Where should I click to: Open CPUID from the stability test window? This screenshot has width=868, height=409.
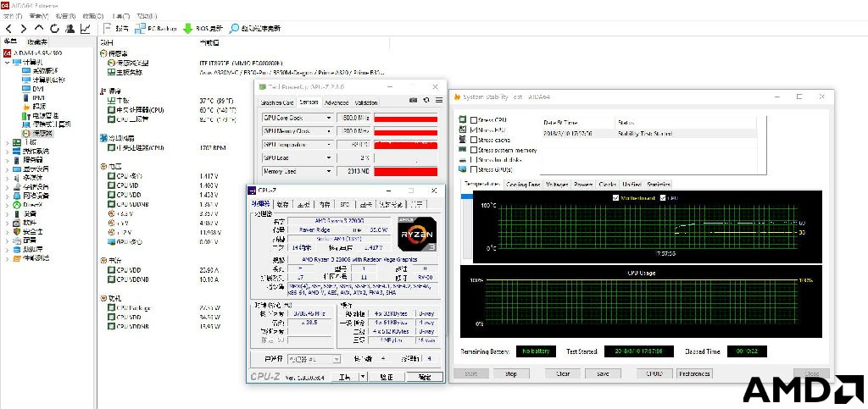(x=654, y=373)
